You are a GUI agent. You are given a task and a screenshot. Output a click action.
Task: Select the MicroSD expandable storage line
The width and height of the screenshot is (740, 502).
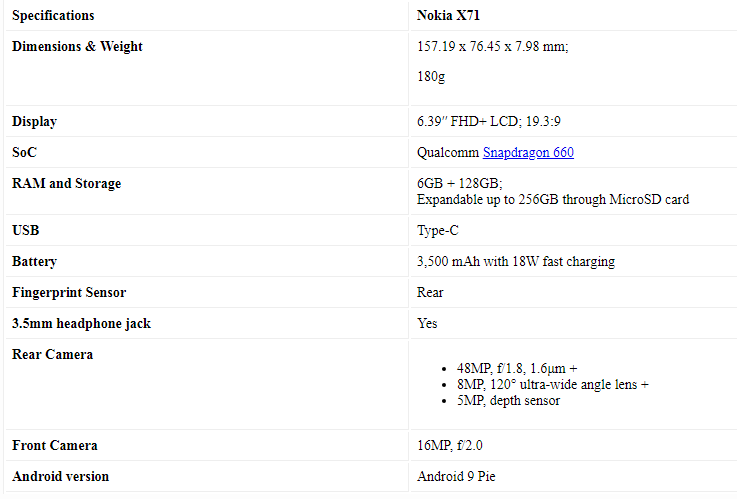pyautogui.click(x=552, y=199)
